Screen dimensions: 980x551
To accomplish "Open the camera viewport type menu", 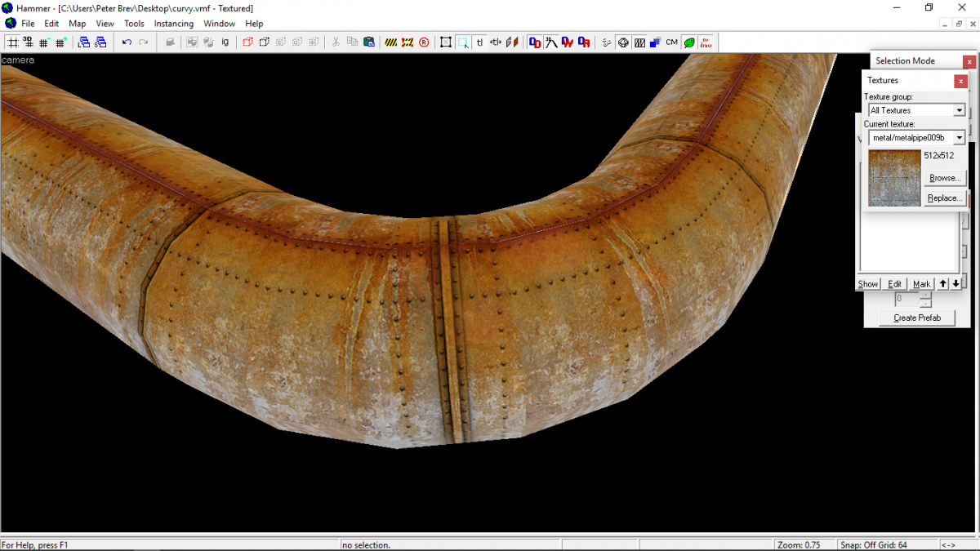I will [x=17, y=60].
